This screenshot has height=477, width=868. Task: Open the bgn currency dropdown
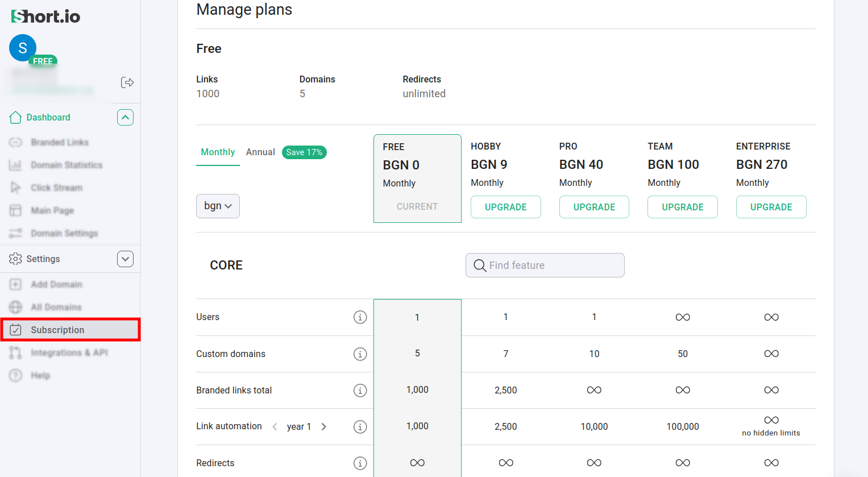[x=218, y=206]
